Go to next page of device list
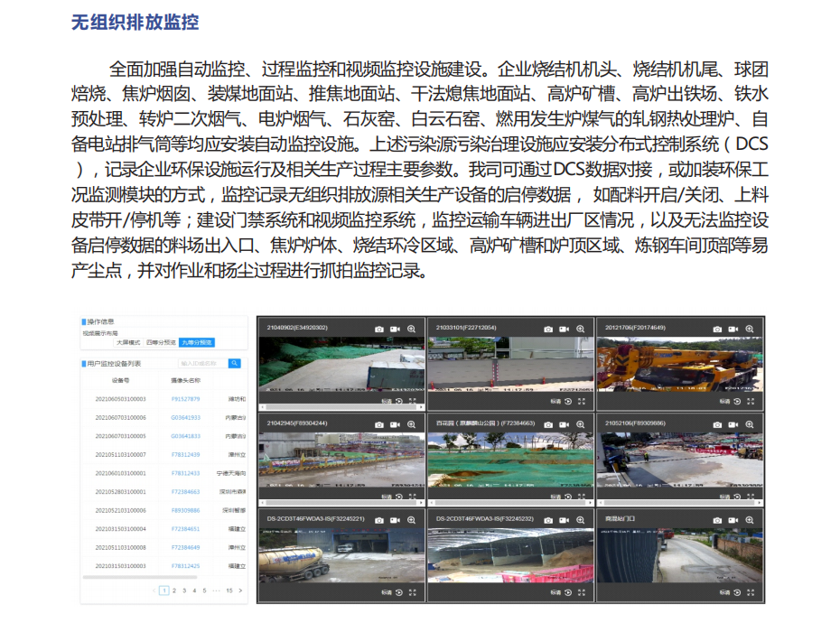Viewport: 840px width, 632px height. pos(240,590)
